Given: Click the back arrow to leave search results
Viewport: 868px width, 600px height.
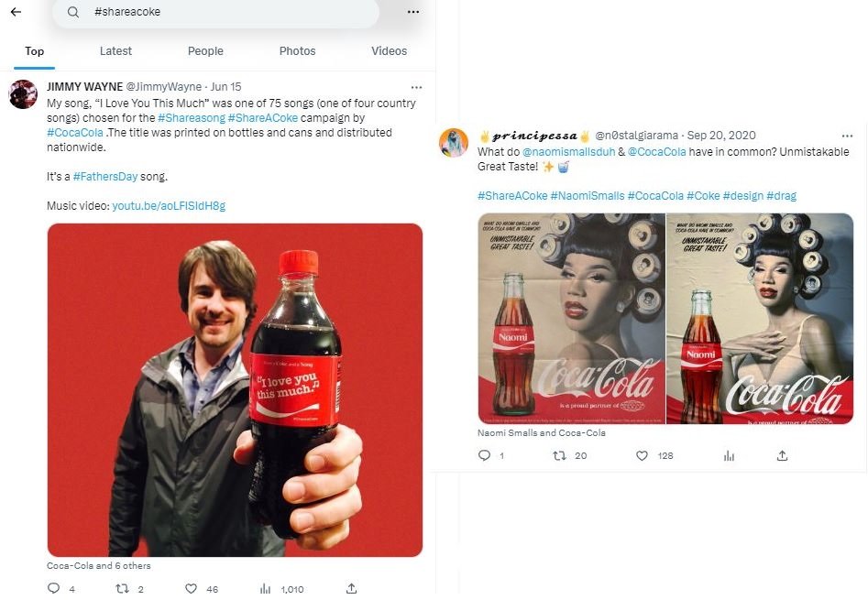Looking at the screenshot, I should tap(16, 13).
